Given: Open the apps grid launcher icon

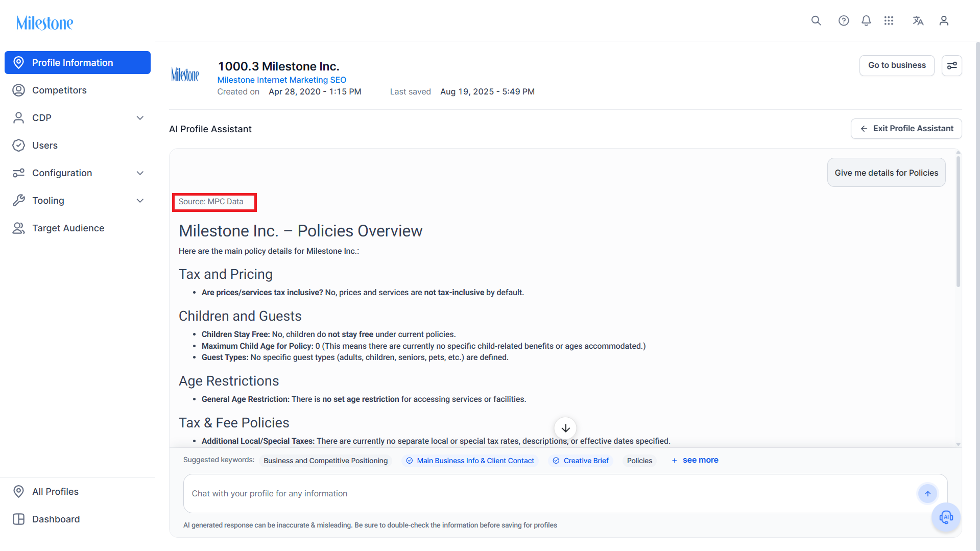Looking at the screenshot, I should click(x=889, y=20).
